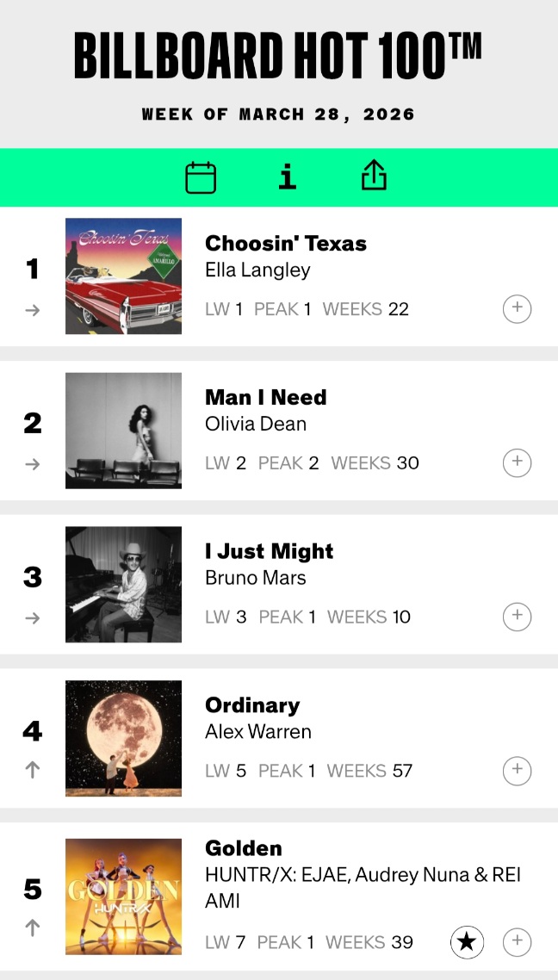Click the chart info icon

[x=288, y=177]
